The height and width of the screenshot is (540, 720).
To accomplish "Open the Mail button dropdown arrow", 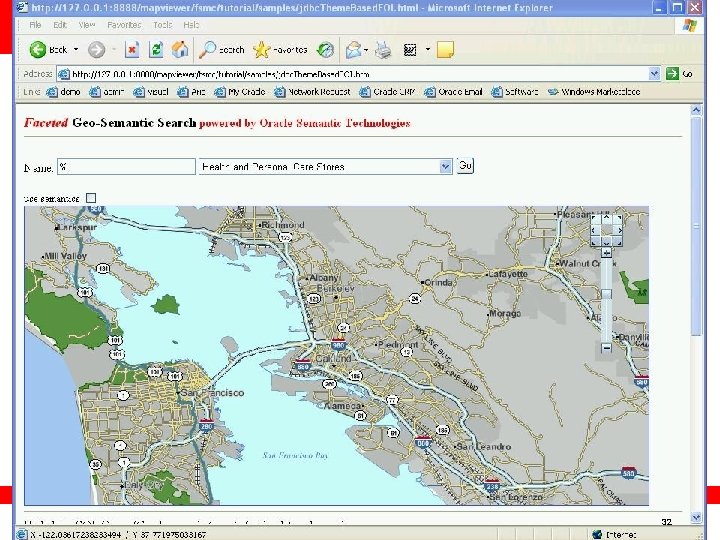I will coord(366,49).
